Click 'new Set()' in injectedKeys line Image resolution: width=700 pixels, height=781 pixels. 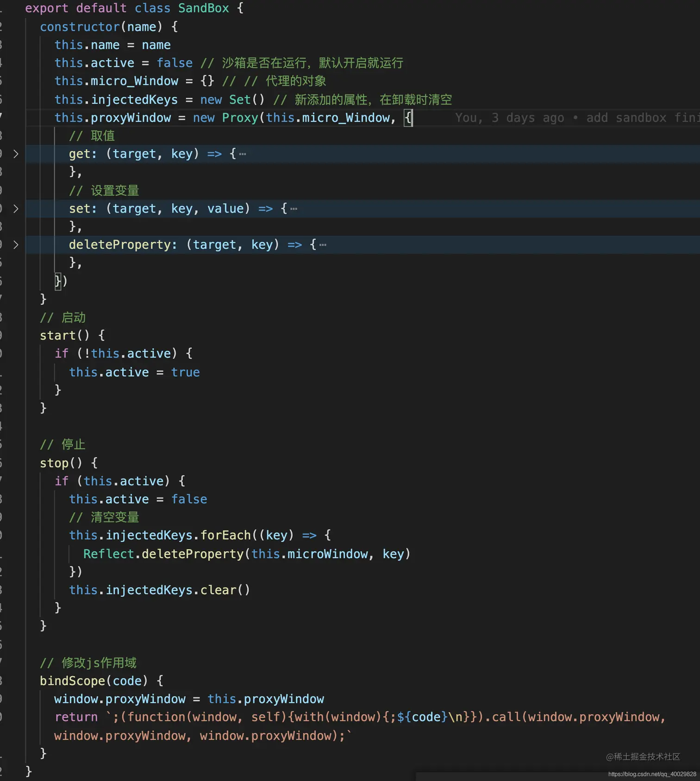(x=232, y=100)
